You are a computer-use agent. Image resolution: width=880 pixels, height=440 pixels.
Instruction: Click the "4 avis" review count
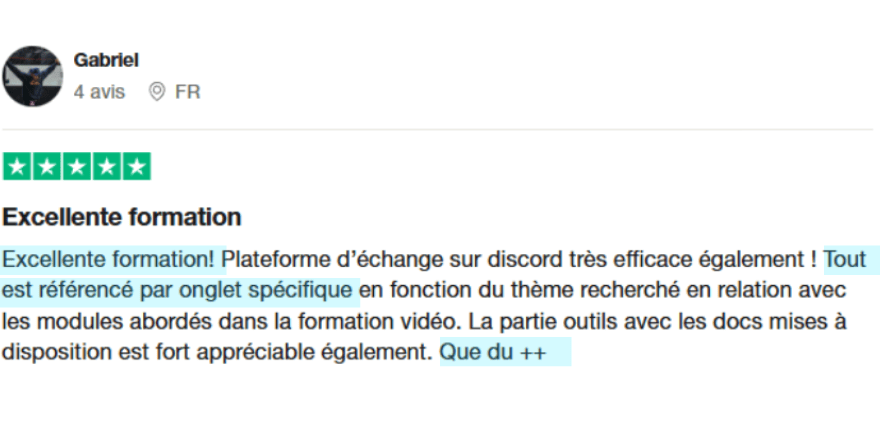[x=99, y=91]
